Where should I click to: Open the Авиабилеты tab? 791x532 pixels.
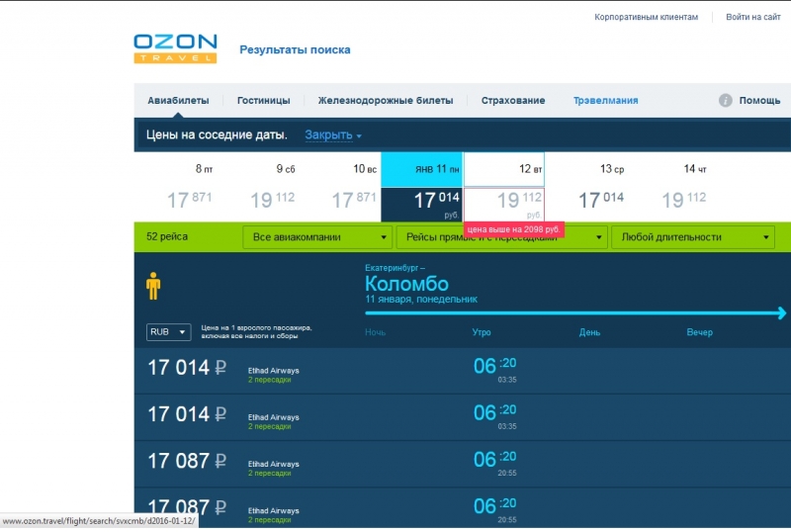178,101
